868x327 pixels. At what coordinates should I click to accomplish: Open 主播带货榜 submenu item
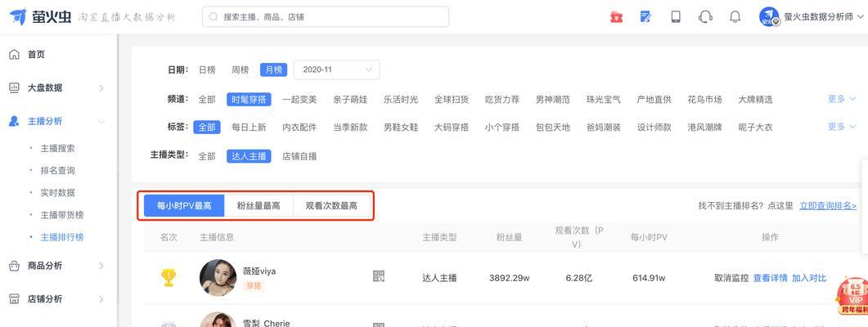(x=62, y=215)
